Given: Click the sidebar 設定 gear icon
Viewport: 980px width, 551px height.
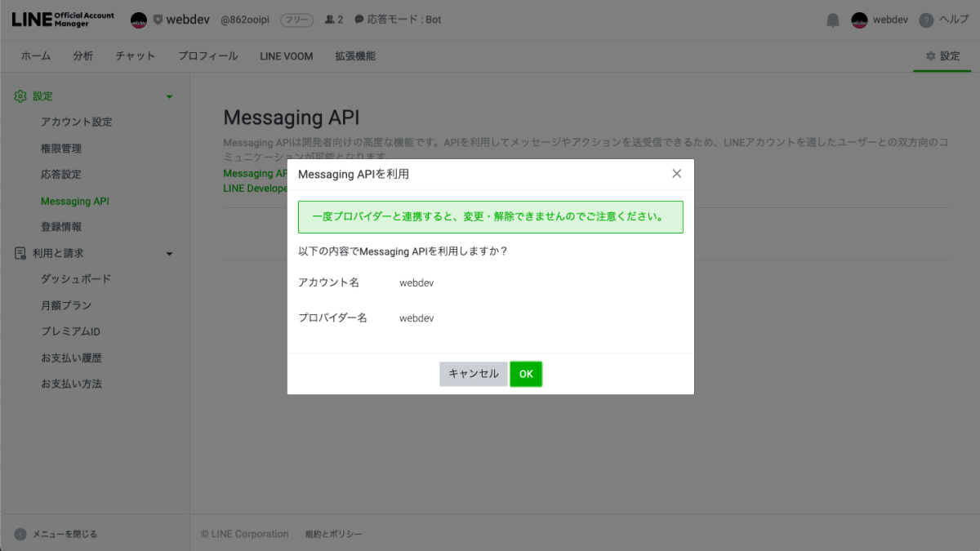Looking at the screenshot, I should point(20,96).
